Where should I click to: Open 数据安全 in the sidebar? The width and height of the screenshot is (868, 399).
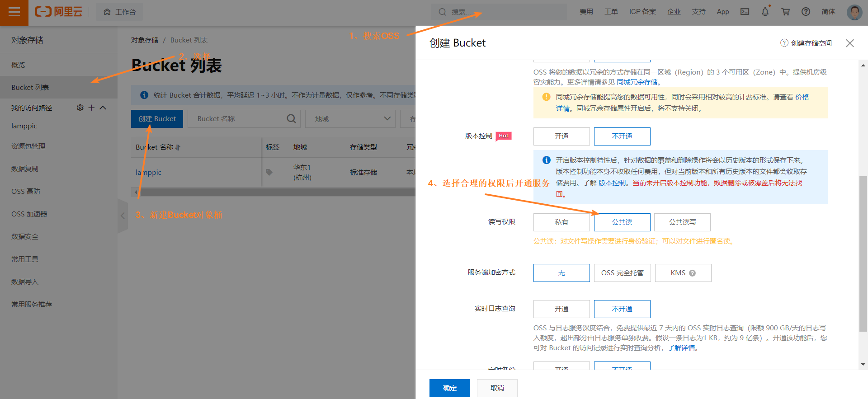tap(25, 237)
